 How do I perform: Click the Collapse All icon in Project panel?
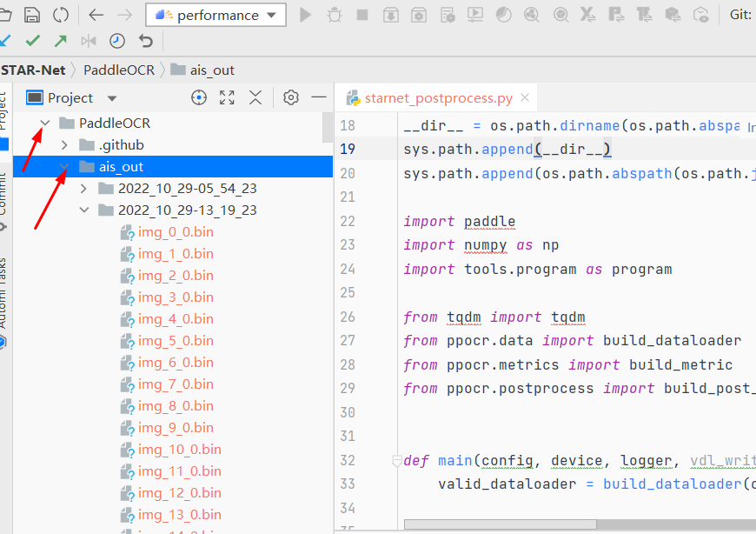[255, 97]
